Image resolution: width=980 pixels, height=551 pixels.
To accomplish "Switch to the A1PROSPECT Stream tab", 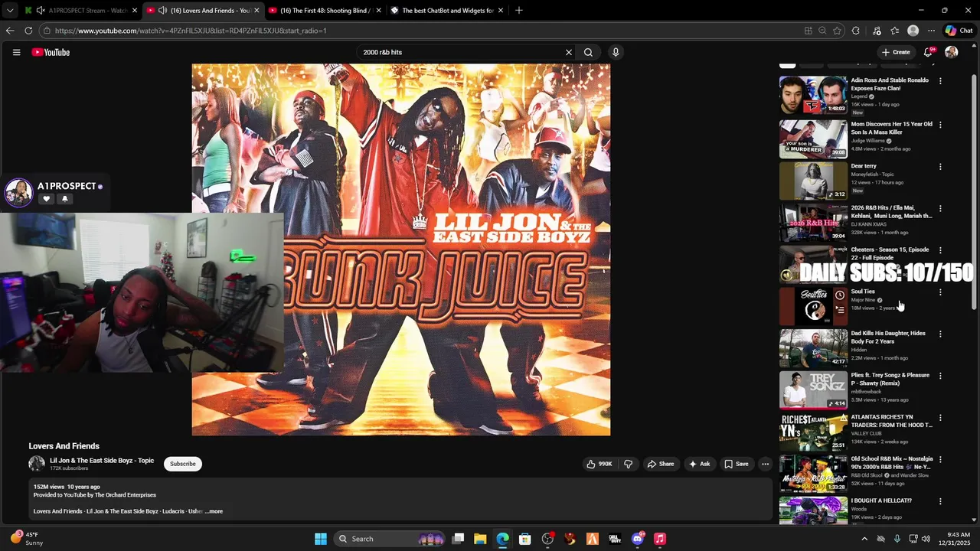I will click(81, 10).
